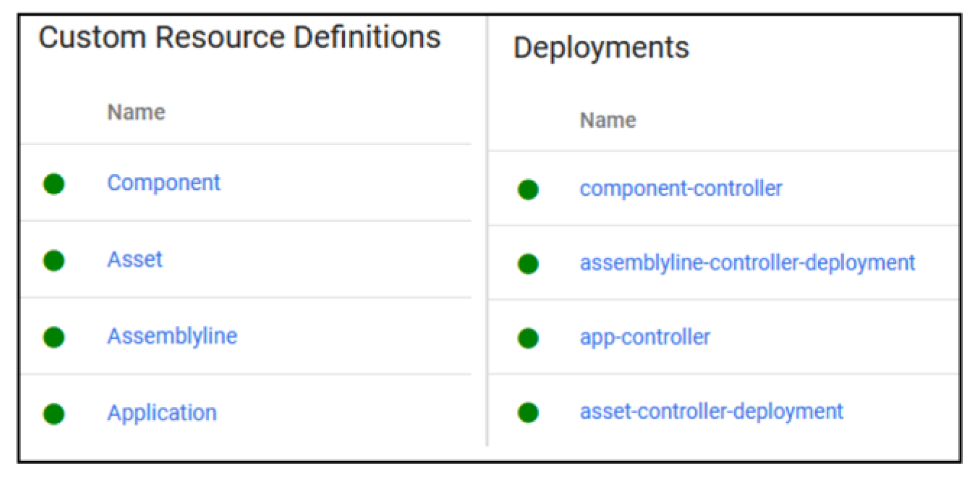Click status dot beside asset-controller-deployment
The height and width of the screenshot is (482, 980).
[528, 412]
